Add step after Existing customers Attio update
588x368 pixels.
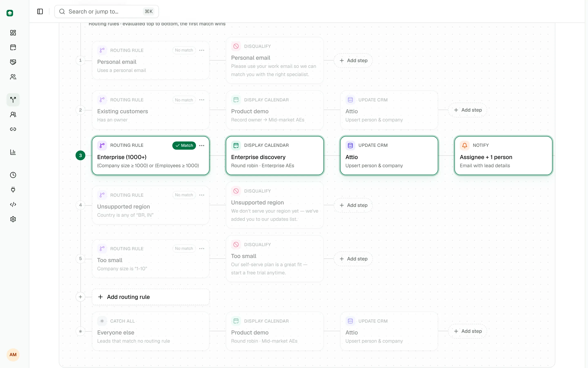point(468,110)
